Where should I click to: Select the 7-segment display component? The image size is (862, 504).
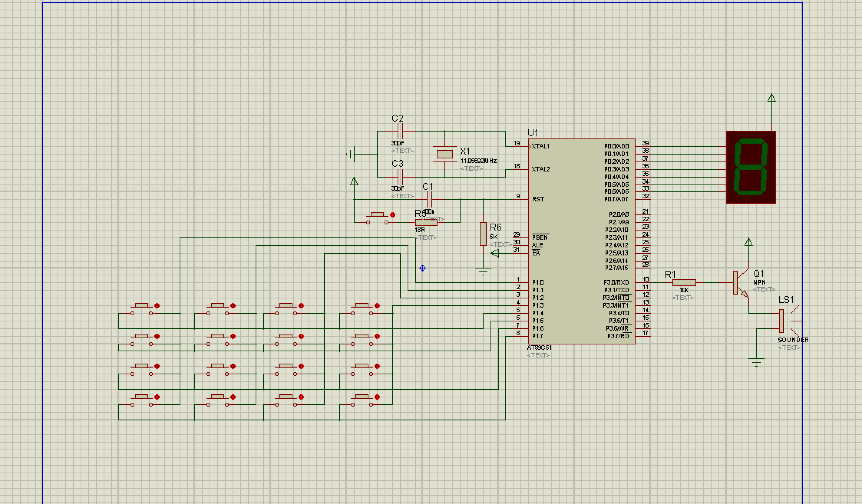751,167
